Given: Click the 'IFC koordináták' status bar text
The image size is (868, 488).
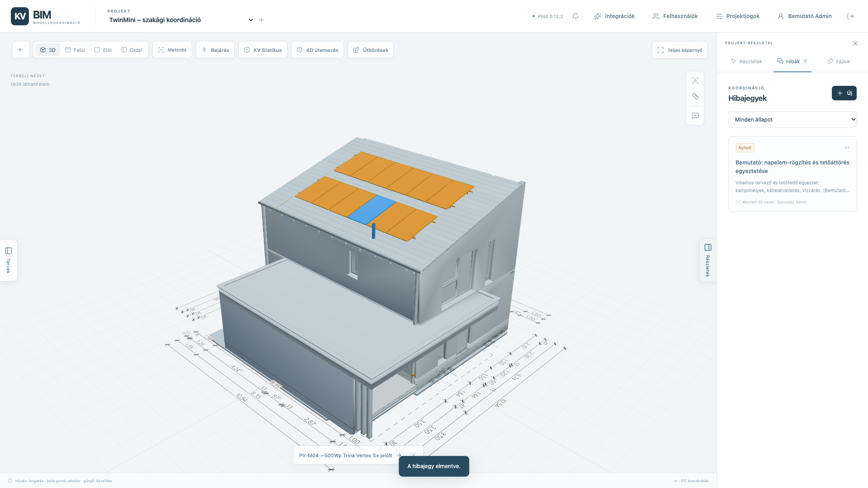Looking at the screenshot, I should coord(694,481).
